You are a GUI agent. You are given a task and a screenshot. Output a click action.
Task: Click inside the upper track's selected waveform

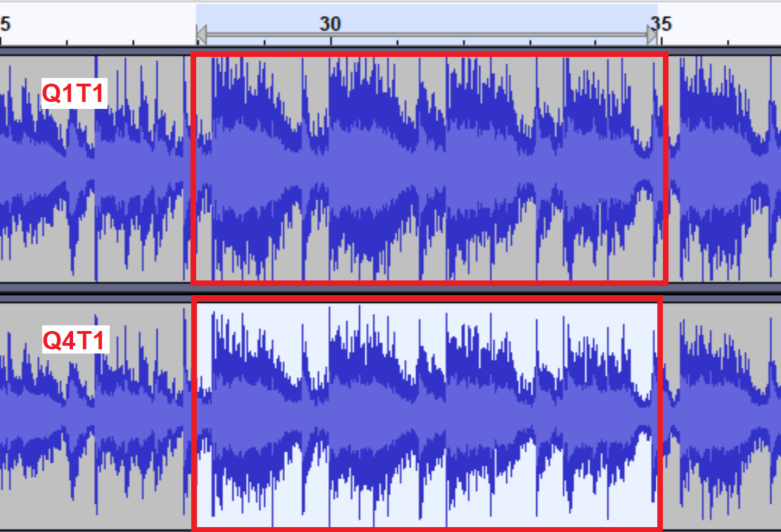click(430, 169)
